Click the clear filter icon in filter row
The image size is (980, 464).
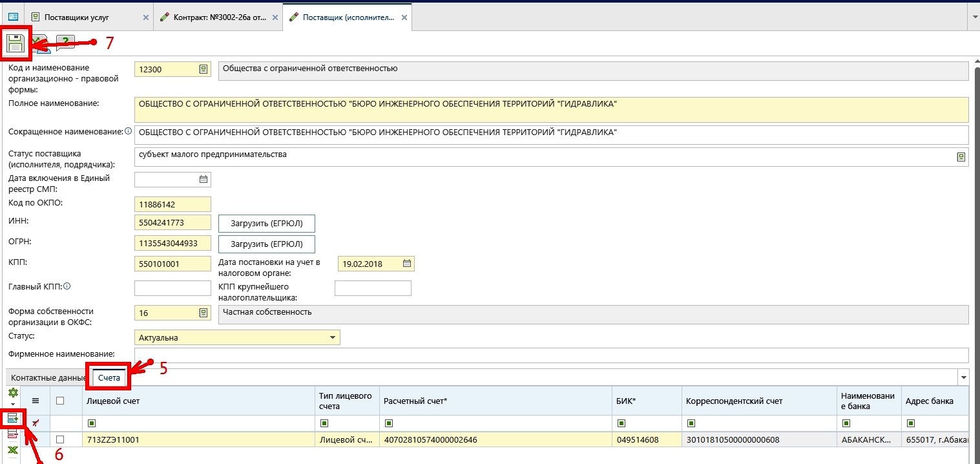pyautogui.click(x=36, y=423)
